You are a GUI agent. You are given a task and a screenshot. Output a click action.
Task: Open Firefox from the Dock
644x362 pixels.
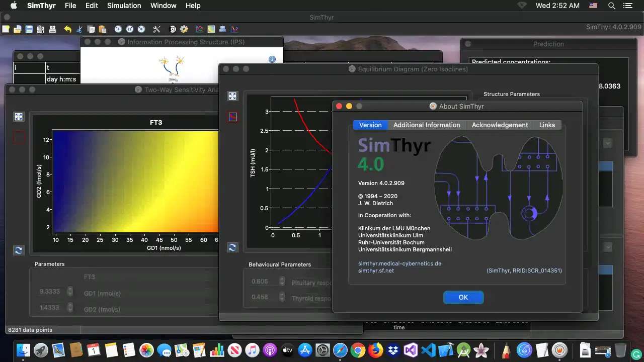(x=375, y=350)
